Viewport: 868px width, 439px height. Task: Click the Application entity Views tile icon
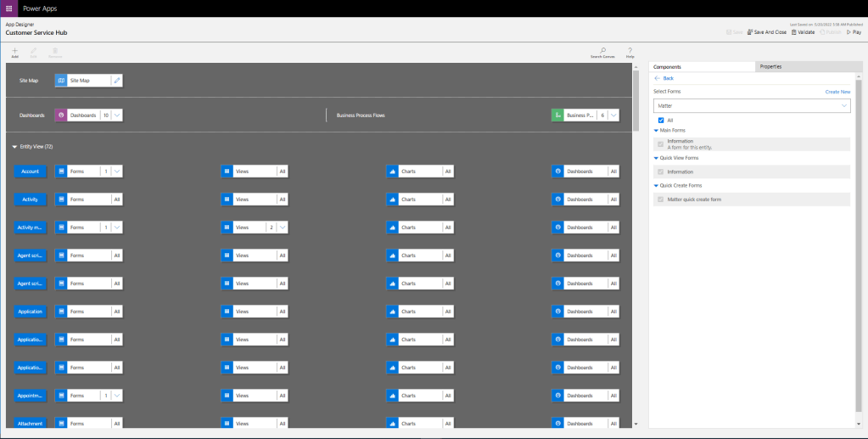[227, 312]
